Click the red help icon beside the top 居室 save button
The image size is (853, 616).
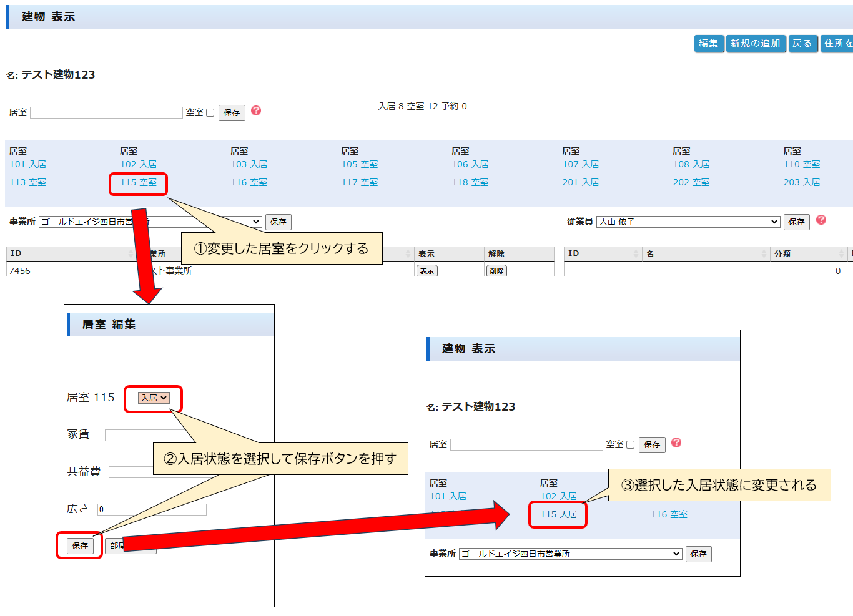[256, 111]
